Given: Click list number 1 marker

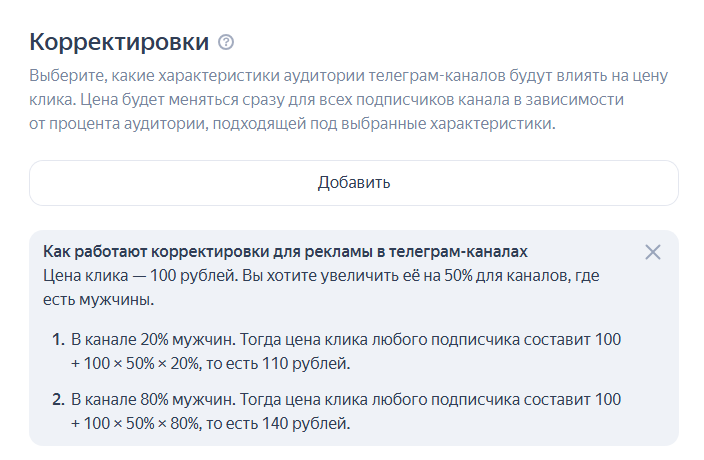Looking at the screenshot, I should pos(58,340).
